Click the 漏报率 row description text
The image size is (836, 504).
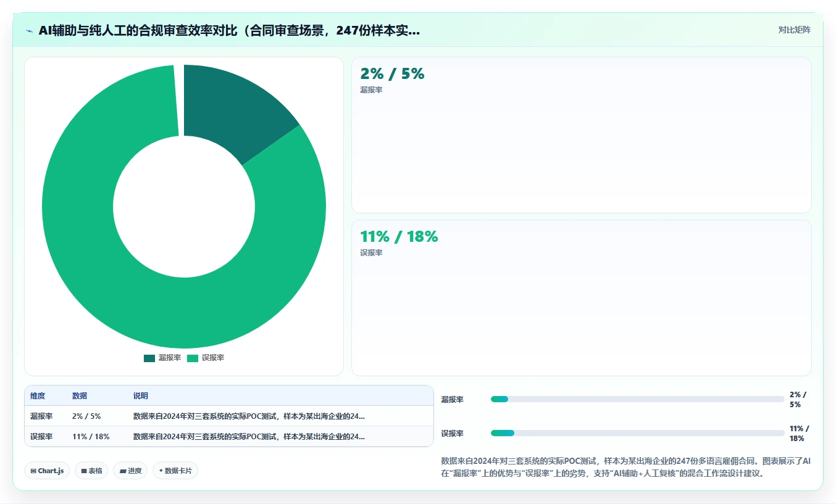click(249, 416)
